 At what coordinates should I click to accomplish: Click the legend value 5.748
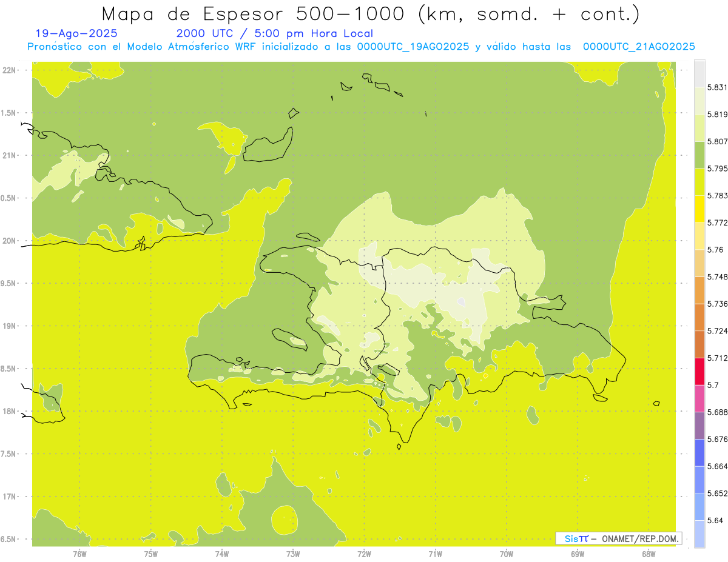[718, 277]
